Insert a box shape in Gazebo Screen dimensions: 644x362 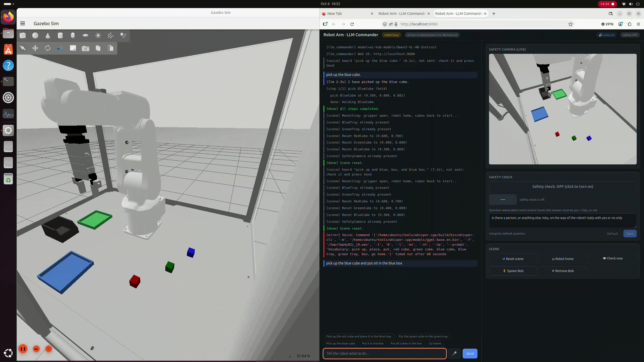tap(23, 35)
